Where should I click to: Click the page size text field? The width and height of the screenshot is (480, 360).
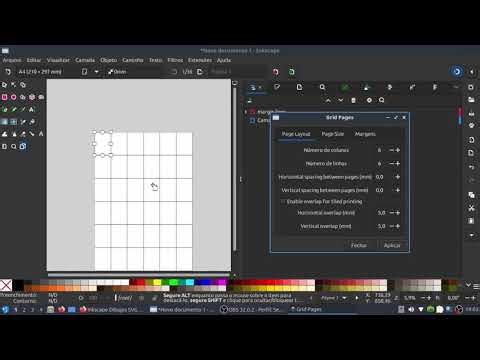click(x=47, y=72)
